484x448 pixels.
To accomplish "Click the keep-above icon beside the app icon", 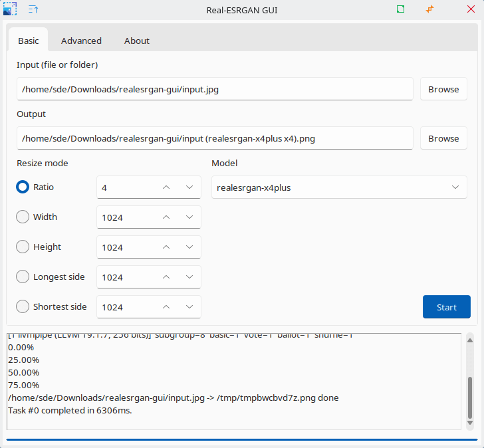I will pyautogui.click(x=33, y=9).
